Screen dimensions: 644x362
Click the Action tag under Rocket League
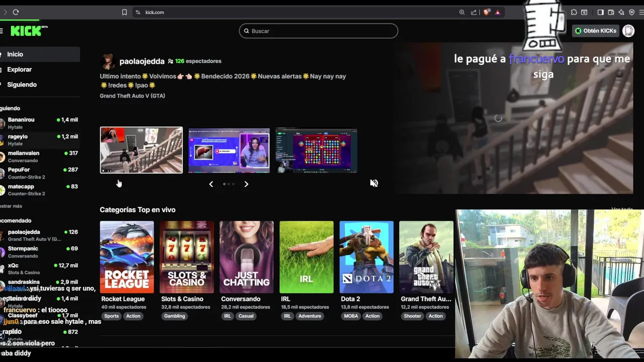(x=133, y=316)
